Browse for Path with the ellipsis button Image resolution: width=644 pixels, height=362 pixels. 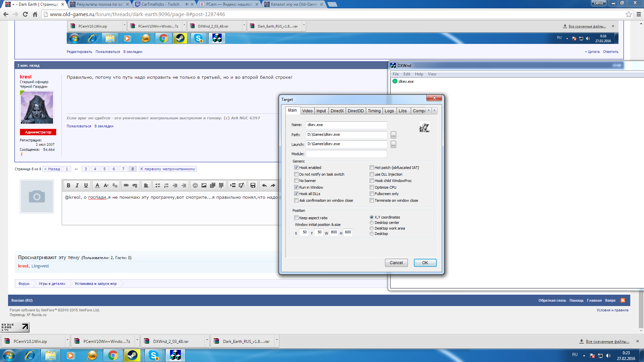click(x=393, y=135)
